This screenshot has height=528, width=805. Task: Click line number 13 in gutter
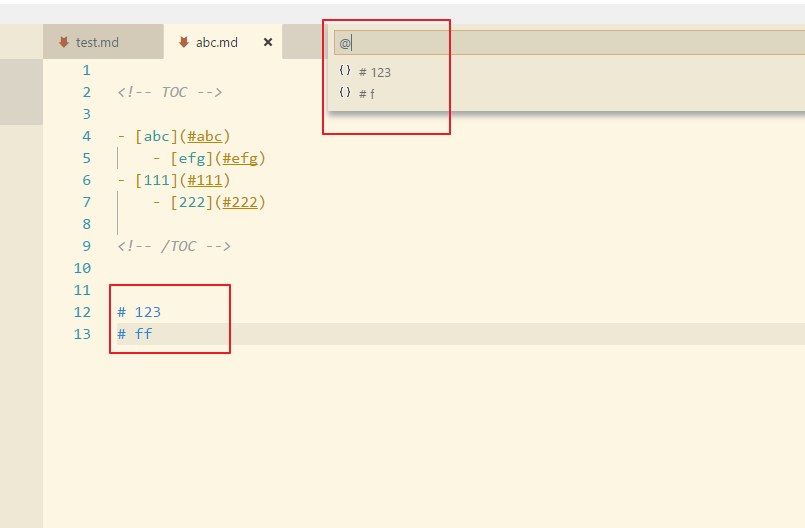pyautogui.click(x=82, y=334)
